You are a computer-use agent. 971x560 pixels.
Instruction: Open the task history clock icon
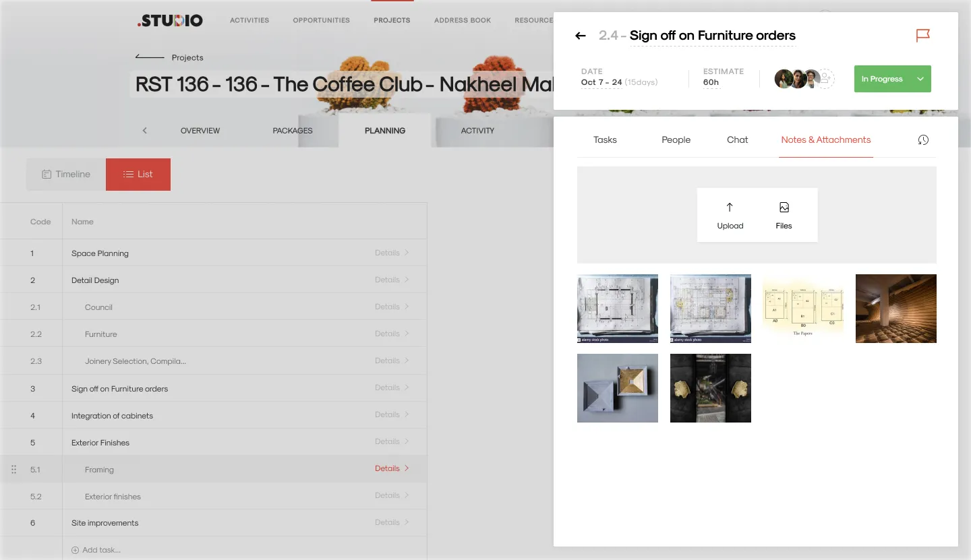(923, 139)
